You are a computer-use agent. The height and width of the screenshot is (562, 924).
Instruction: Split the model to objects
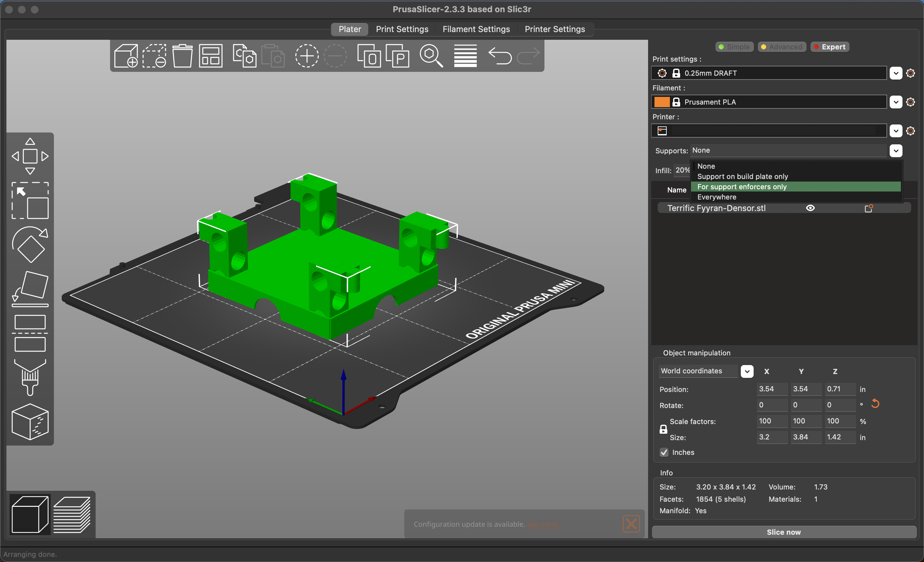pos(369,55)
